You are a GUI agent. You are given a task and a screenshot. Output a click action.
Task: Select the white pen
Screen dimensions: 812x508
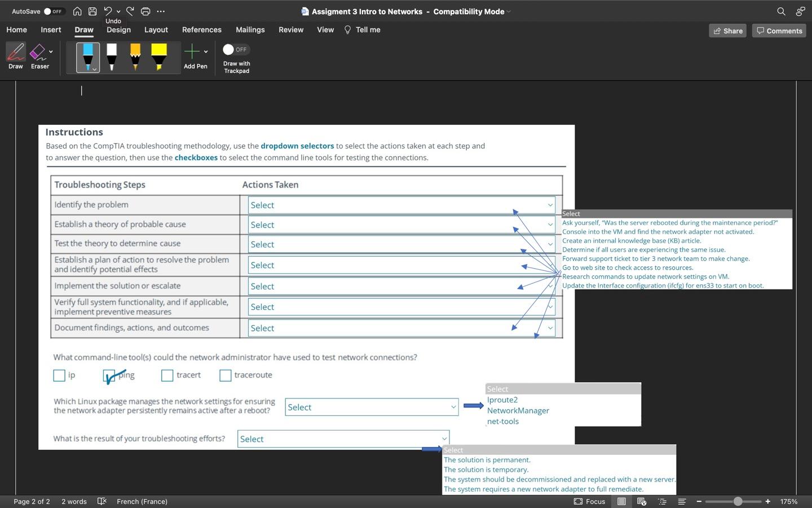click(112, 58)
